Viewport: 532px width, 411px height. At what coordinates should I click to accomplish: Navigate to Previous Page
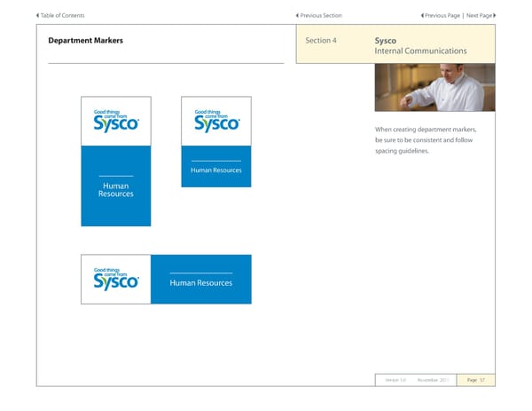click(442, 16)
